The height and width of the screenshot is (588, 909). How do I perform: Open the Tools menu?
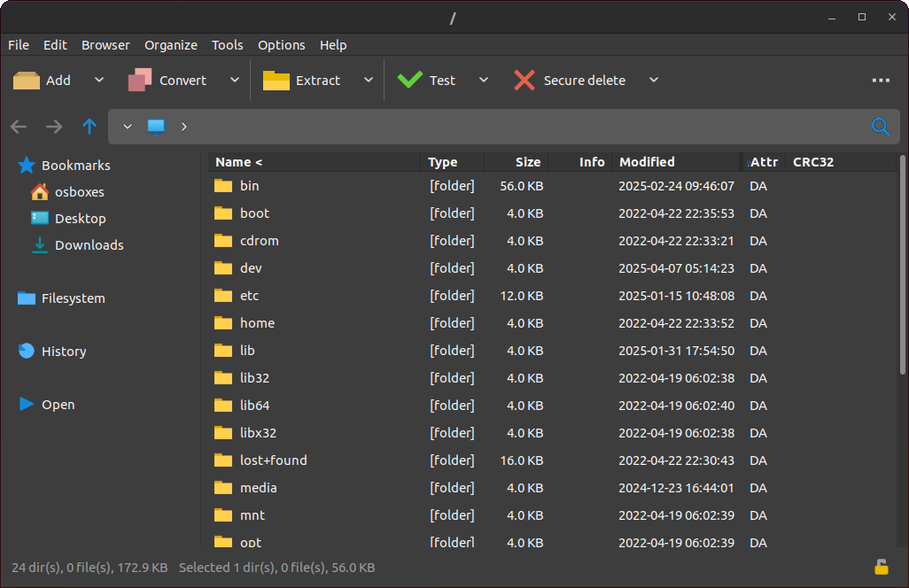pos(227,44)
